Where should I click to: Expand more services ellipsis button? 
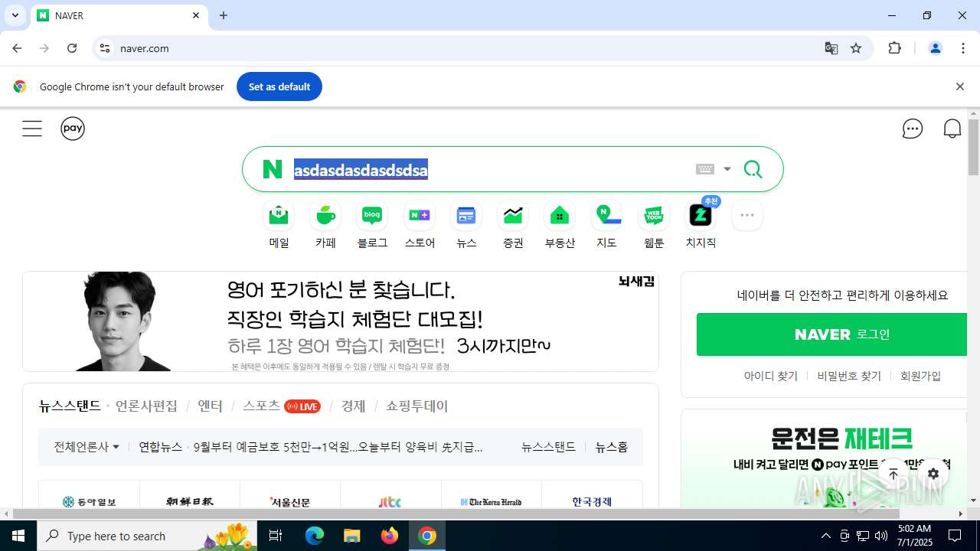tap(747, 215)
